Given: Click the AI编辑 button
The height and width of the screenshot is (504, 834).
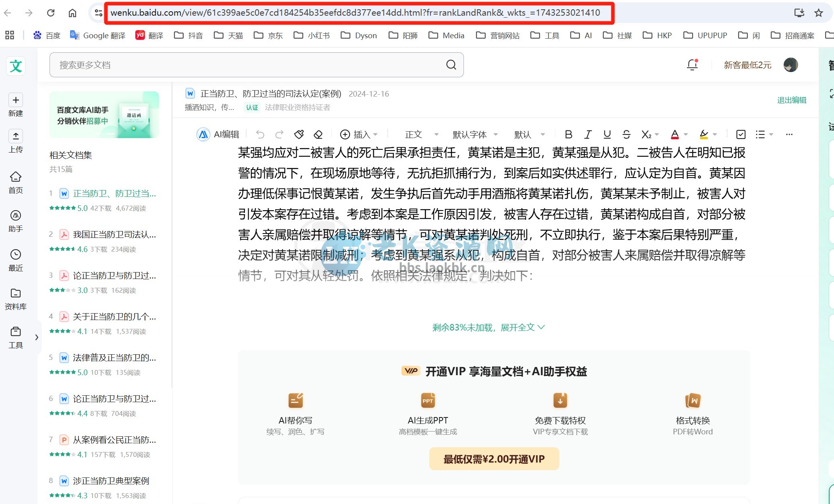Looking at the screenshot, I should pos(218,134).
